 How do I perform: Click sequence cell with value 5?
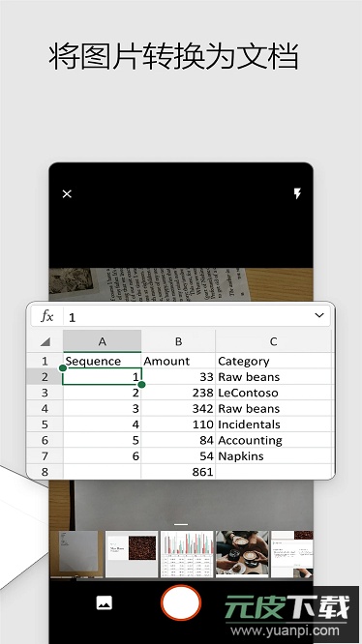tap(103, 440)
